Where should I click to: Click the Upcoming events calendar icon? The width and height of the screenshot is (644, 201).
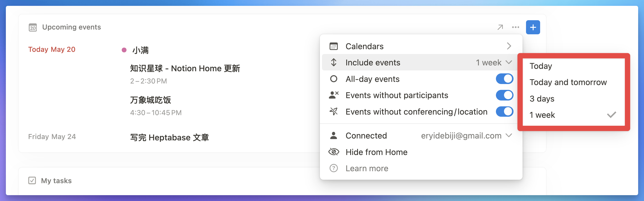pos(33,27)
